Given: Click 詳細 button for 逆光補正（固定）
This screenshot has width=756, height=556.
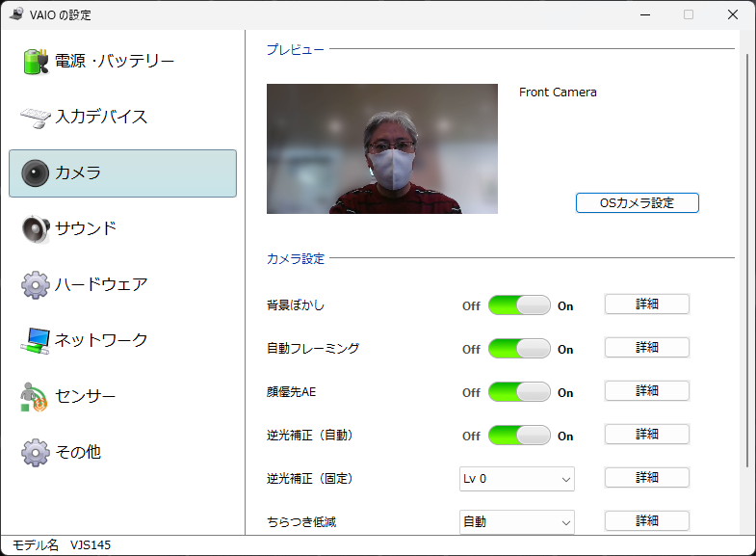Looking at the screenshot, I should tap(647, 478).
